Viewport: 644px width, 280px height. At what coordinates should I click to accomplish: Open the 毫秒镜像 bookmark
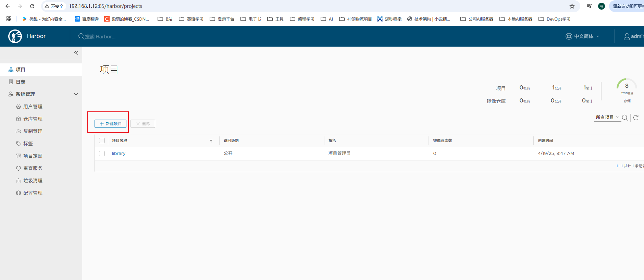click(389, 19)
